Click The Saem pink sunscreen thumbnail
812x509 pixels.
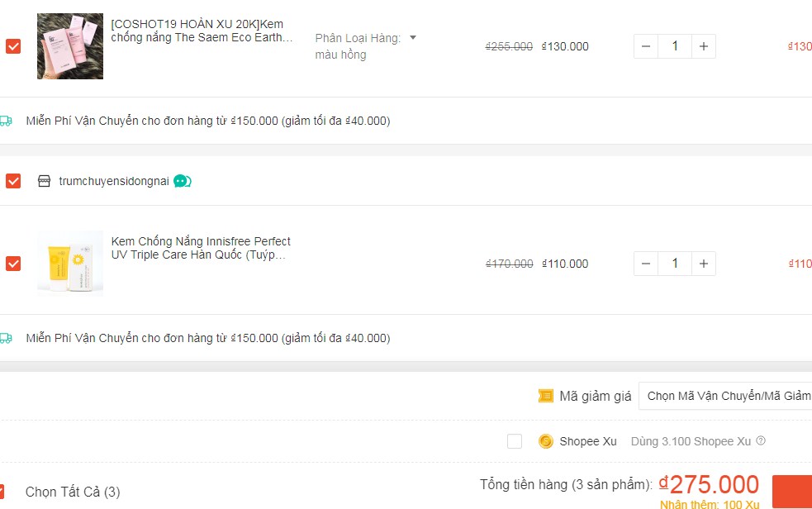69,46
